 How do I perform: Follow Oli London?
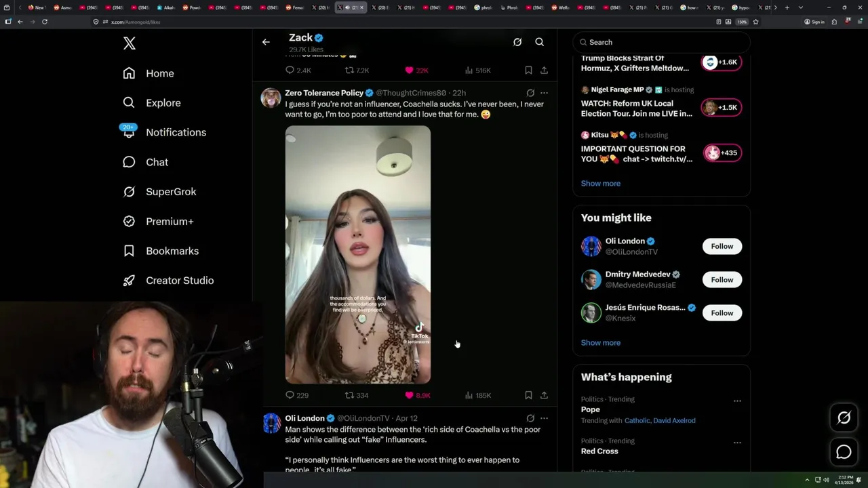pyautogui.click(x=722, y=246)
